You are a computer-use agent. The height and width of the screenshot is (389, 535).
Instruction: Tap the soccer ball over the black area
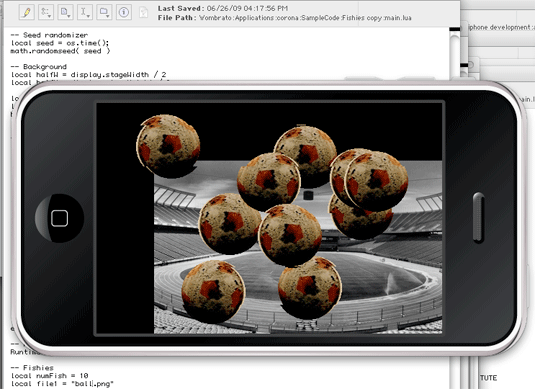168,146
